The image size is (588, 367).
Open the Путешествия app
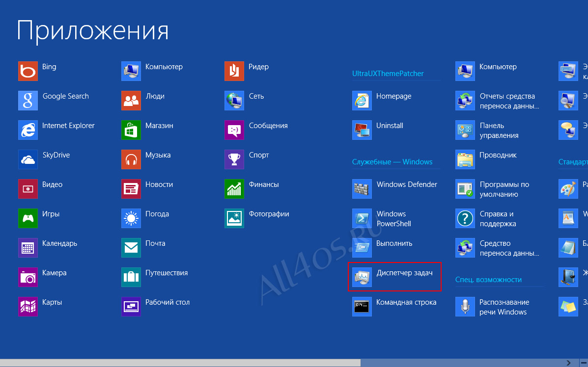[131, 277]
